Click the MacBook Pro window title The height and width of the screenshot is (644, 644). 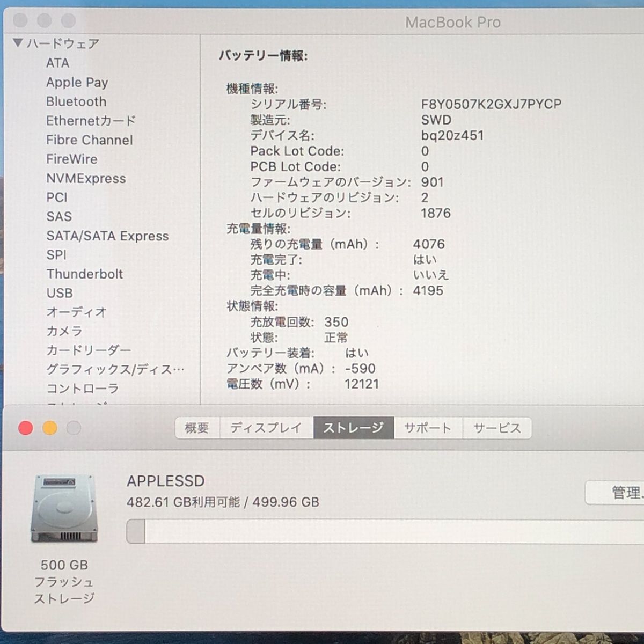pos(453,22)
